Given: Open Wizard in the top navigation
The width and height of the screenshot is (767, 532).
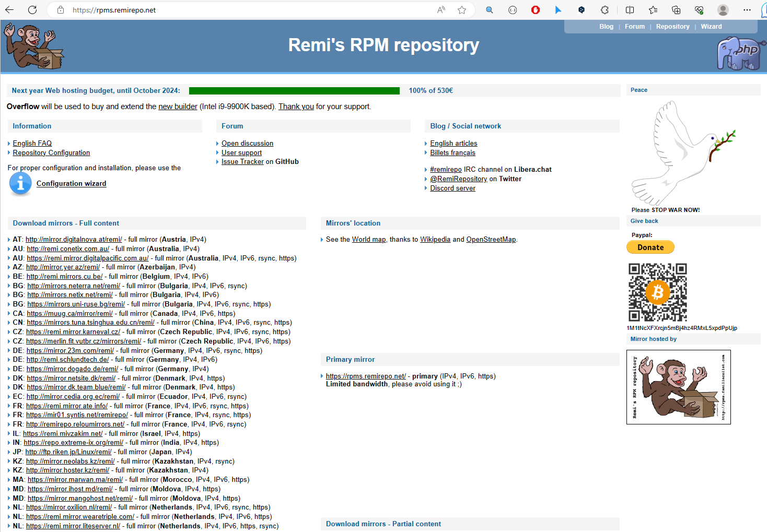Looking at the screenshot, I should coord(711,27).
